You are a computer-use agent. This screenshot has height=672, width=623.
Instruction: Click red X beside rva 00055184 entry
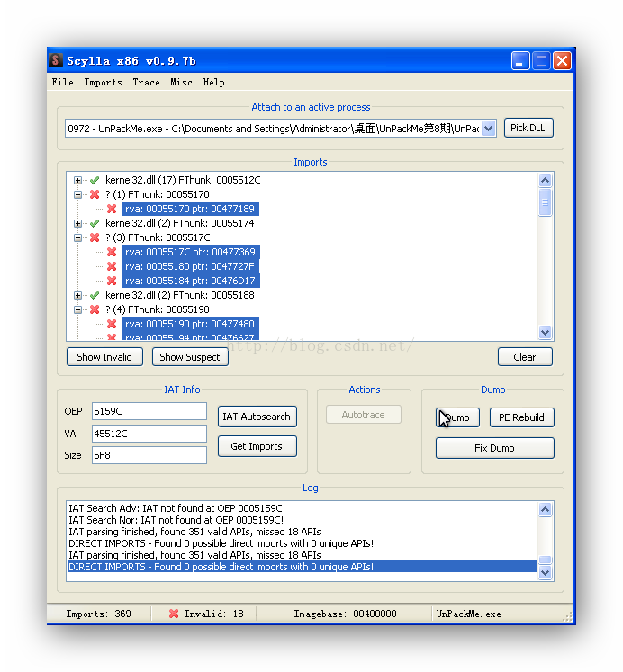click(112, 281)
